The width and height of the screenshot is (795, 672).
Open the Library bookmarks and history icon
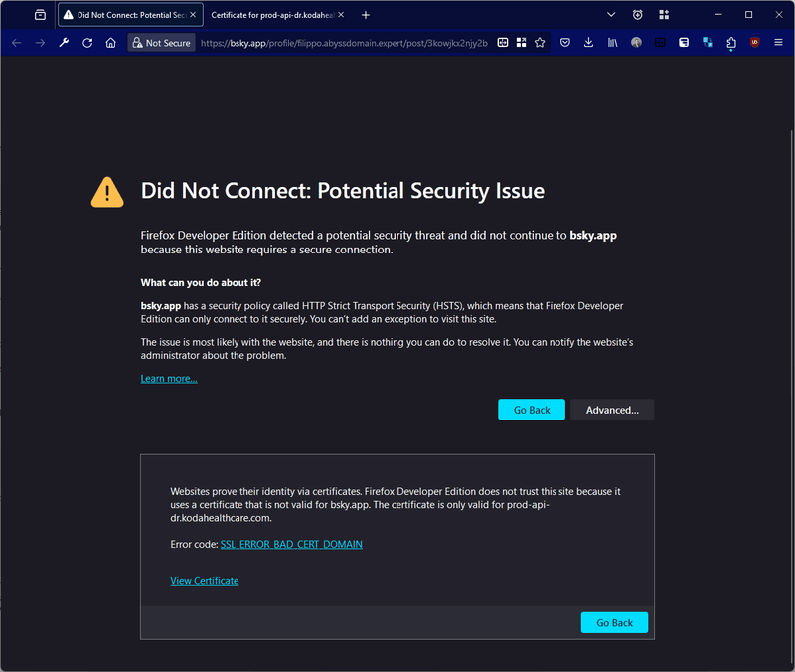tap(613, 43)
